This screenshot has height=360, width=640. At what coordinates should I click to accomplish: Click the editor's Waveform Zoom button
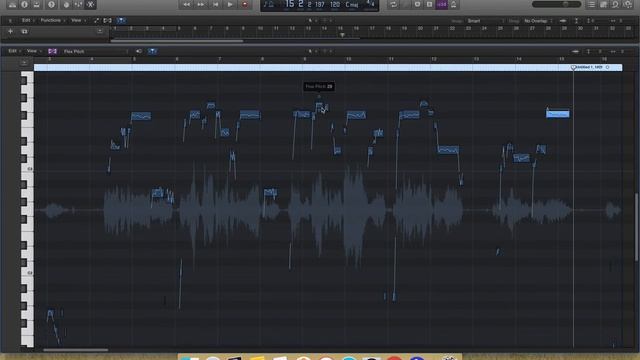pyautogui.click(x=576, y=51)
